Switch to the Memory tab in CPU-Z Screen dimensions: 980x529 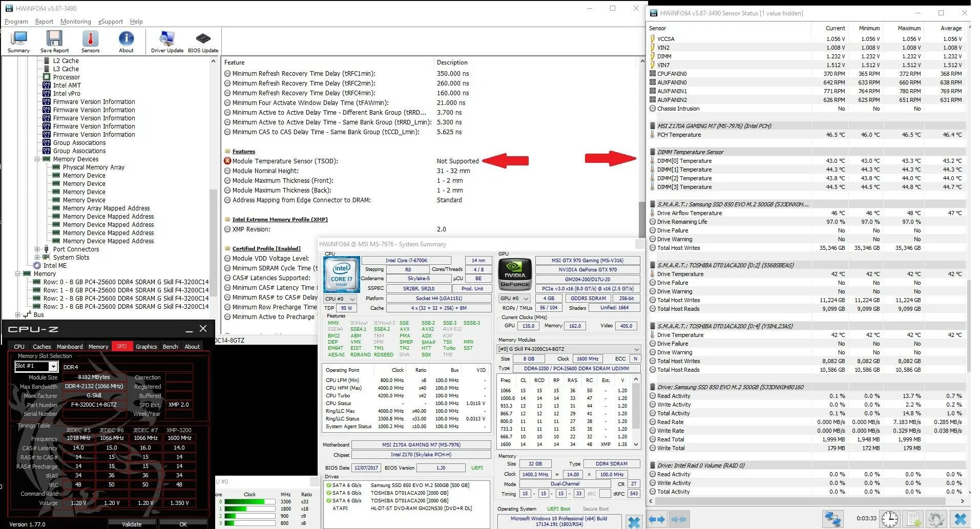click(x=98, y=347)
